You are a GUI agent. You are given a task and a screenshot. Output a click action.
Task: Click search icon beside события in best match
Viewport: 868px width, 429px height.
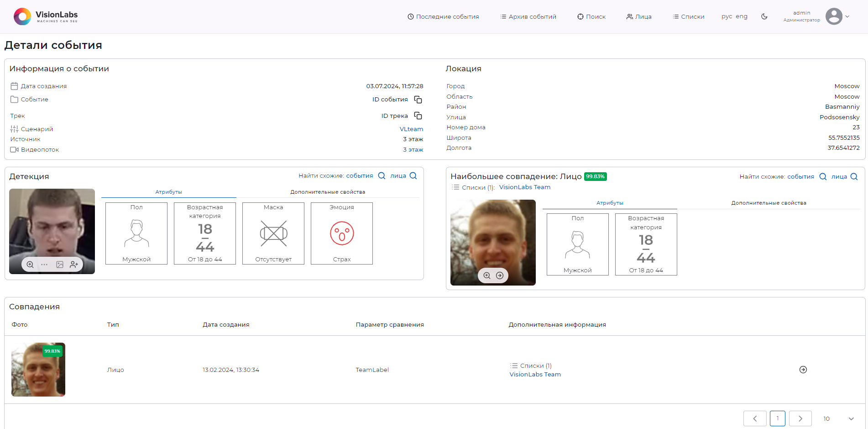(823, 177)
